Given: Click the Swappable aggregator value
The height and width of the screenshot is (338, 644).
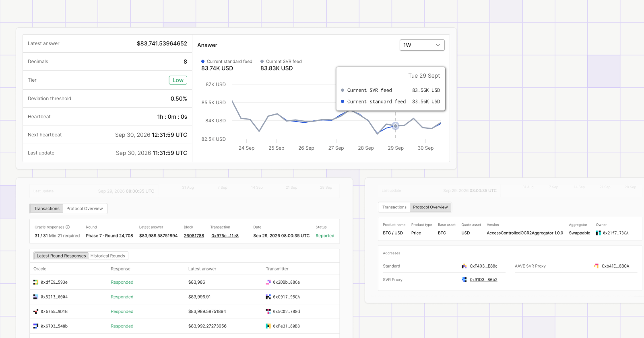Looking at the screenshot, I should [579, 233].
